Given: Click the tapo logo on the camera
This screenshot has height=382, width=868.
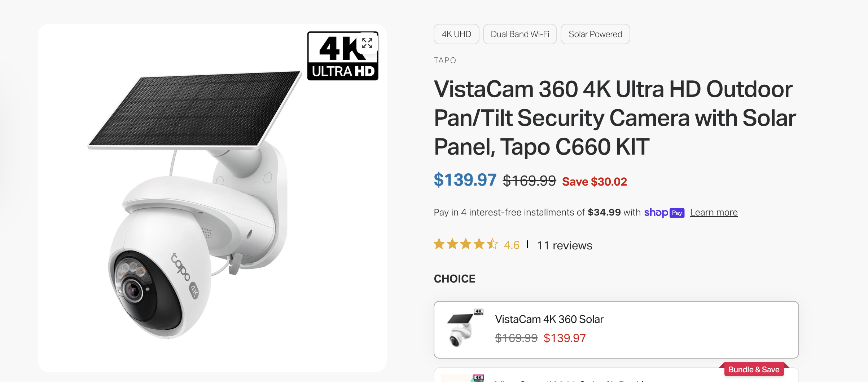Looking at the screenshot, I should pos(180,267).
